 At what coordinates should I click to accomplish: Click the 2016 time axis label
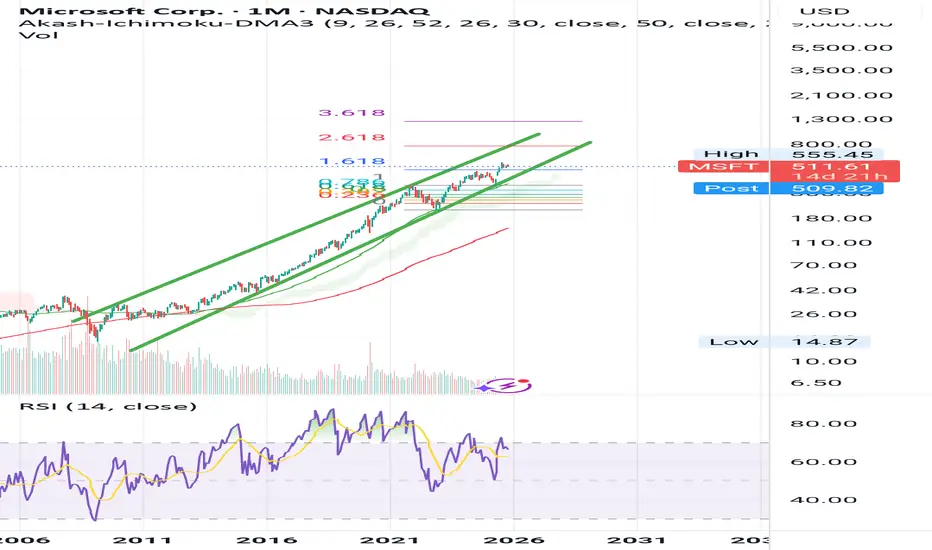(266, 540)
